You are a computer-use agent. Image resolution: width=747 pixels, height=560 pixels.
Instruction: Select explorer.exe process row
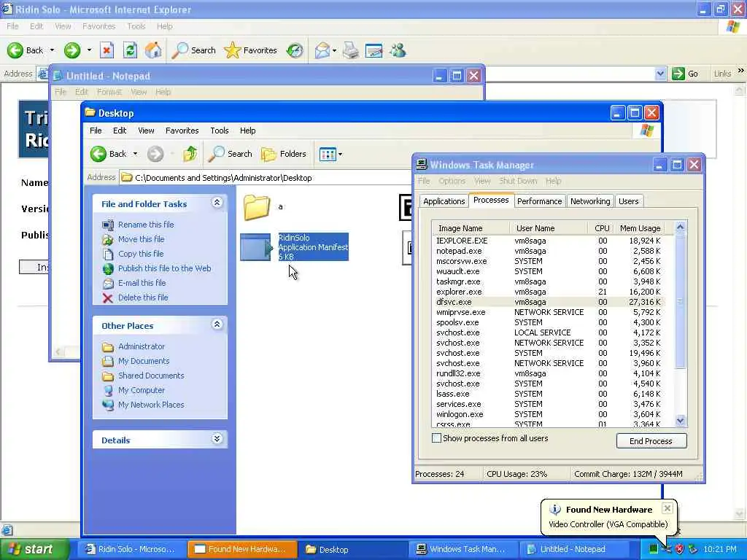click(549, 292)
